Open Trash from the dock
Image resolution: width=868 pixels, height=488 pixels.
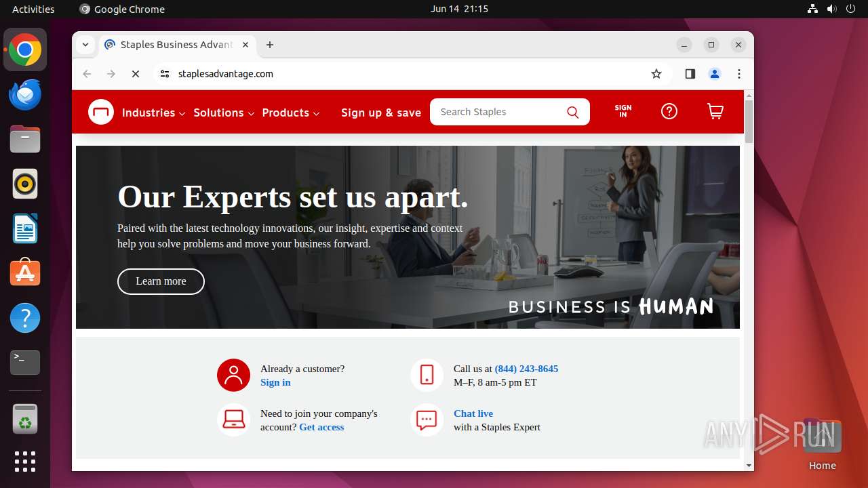click(x=25, y=419)
